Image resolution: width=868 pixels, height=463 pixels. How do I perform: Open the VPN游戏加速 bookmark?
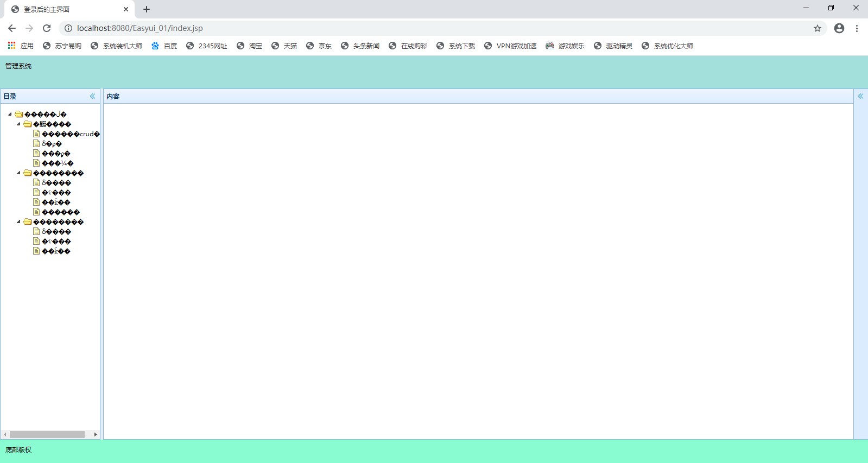coord(510,46)
